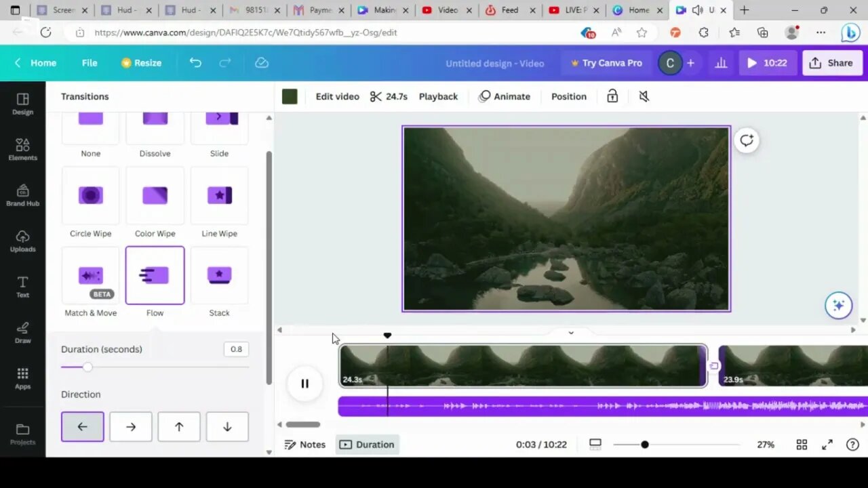868x488 pixels.
Task: Open the Draw panel
Action: pyautogui.click(x=22, y=332)
